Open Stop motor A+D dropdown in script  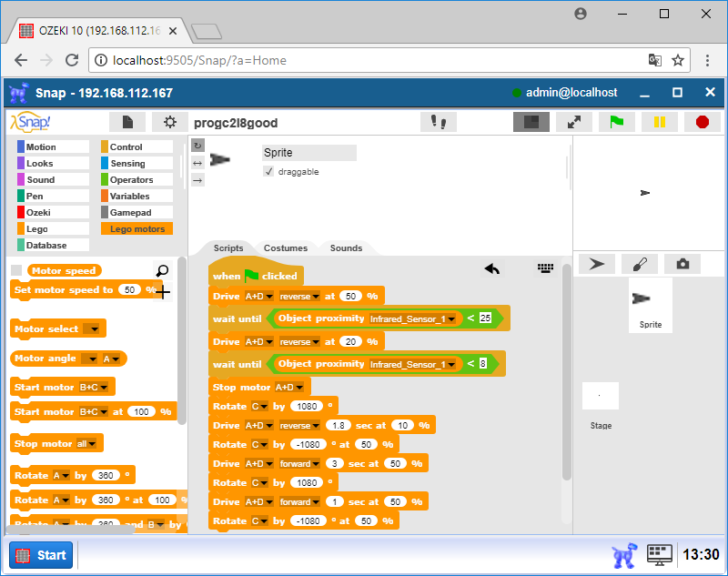coord(289,387)
